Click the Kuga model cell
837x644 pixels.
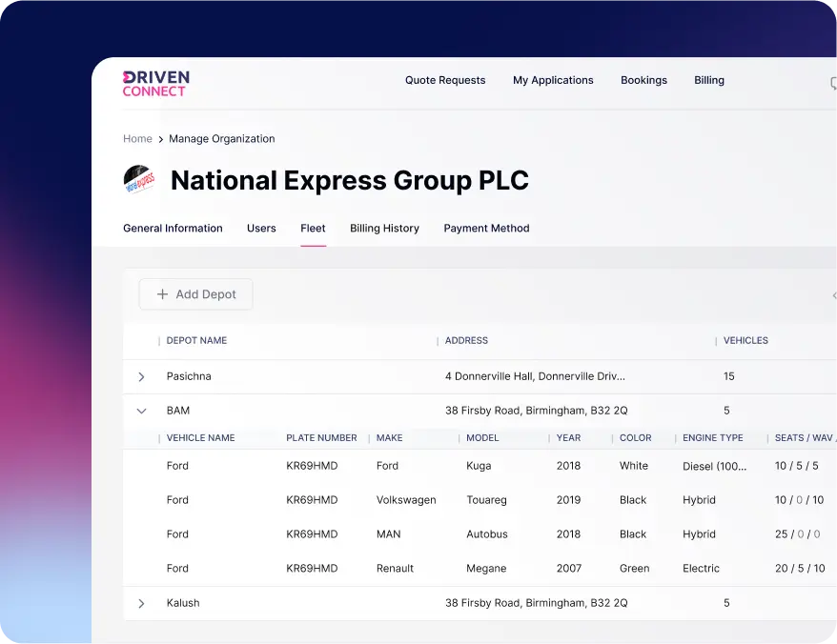pos(479,466)
